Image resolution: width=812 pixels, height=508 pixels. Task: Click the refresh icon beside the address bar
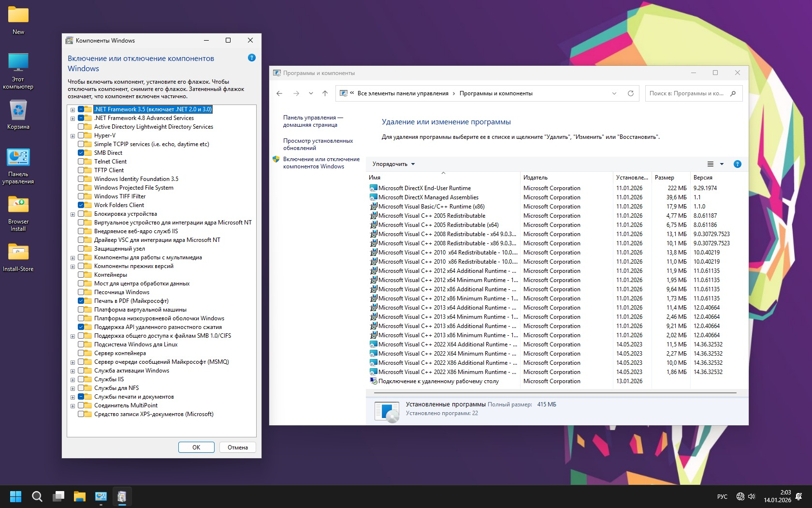click(x=630, y=93)
